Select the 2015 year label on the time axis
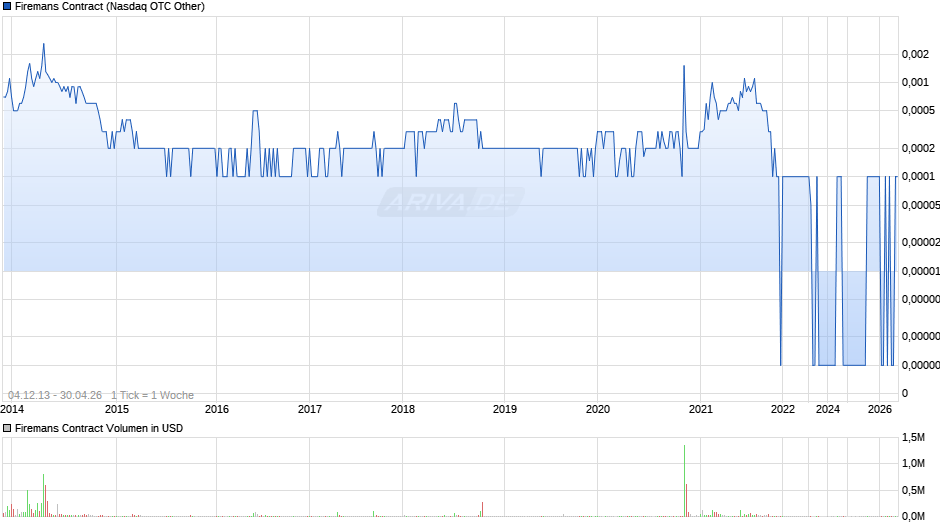 117,409
